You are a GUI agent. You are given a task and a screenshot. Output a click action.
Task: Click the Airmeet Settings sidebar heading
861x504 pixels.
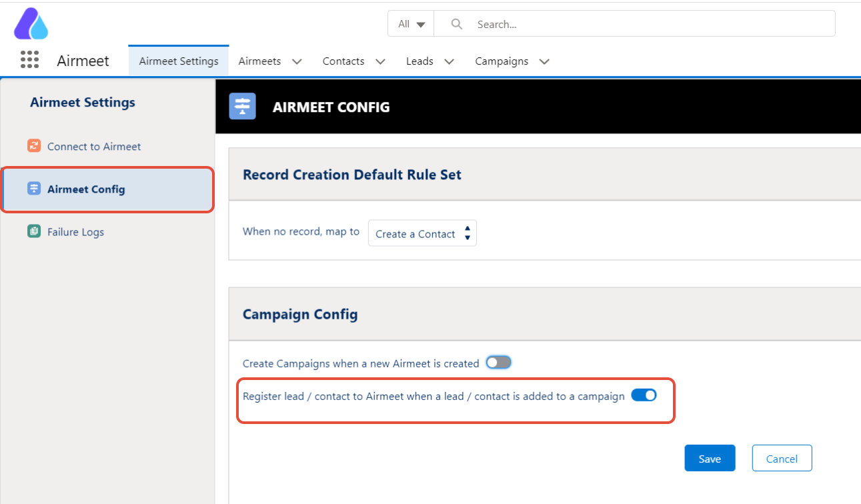tap(83, 102)
